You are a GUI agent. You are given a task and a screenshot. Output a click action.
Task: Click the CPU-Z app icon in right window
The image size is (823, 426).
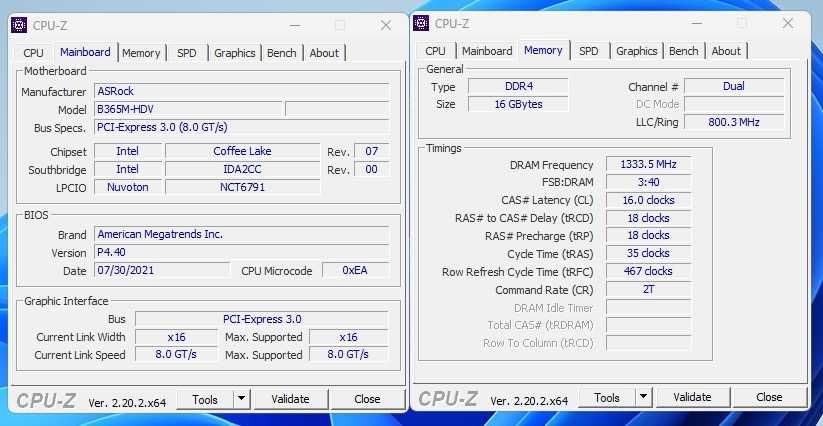pyautogui.click(x=421, y=23)
